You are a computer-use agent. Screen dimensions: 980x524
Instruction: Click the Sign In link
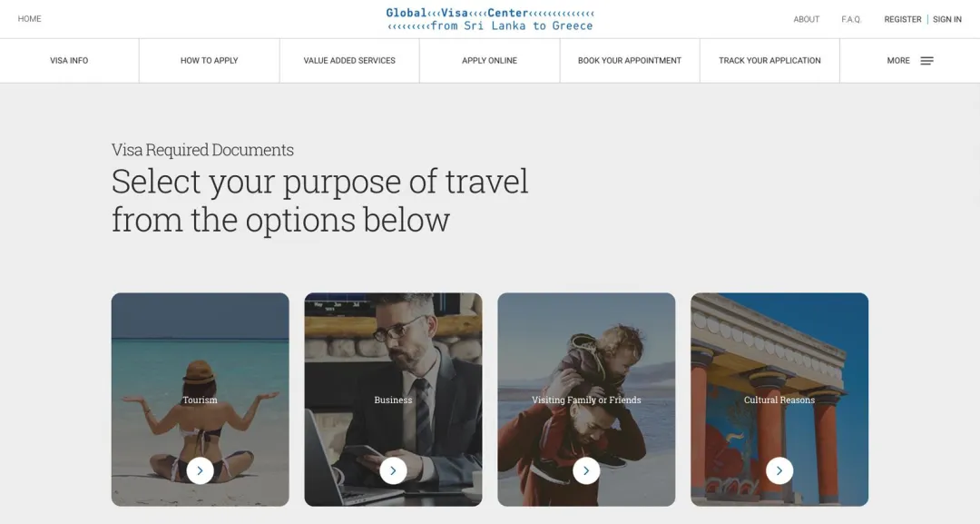[947, 19]
